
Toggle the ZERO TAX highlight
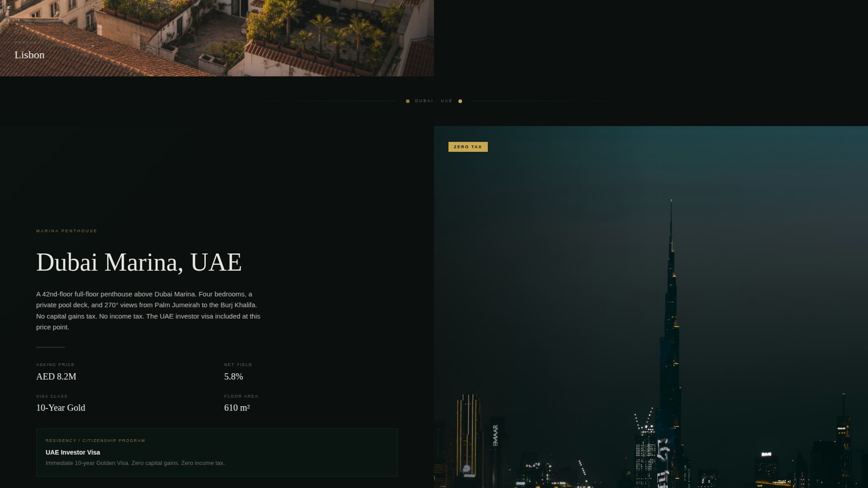468,146
